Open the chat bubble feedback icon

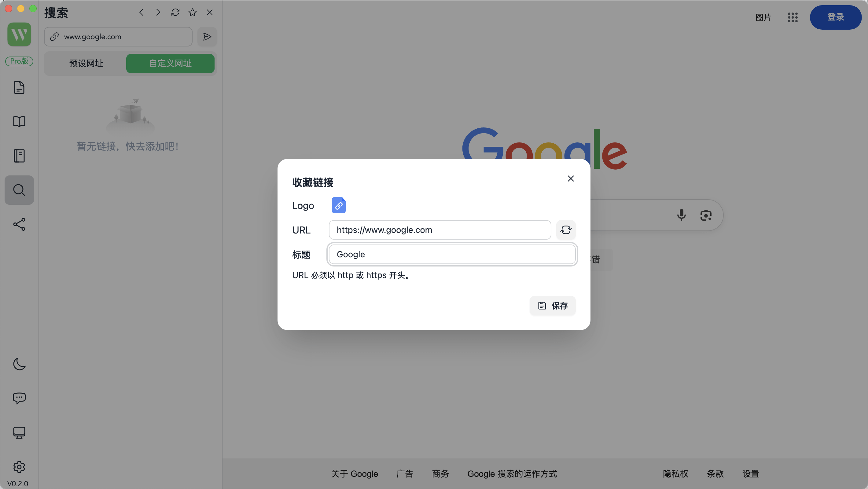coord(19,398)
